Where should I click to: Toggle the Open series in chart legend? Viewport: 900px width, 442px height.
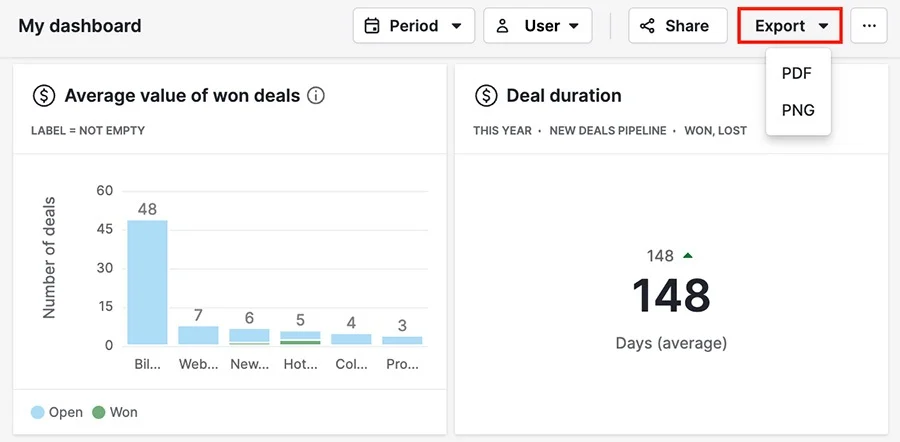(x=57, y=412)
